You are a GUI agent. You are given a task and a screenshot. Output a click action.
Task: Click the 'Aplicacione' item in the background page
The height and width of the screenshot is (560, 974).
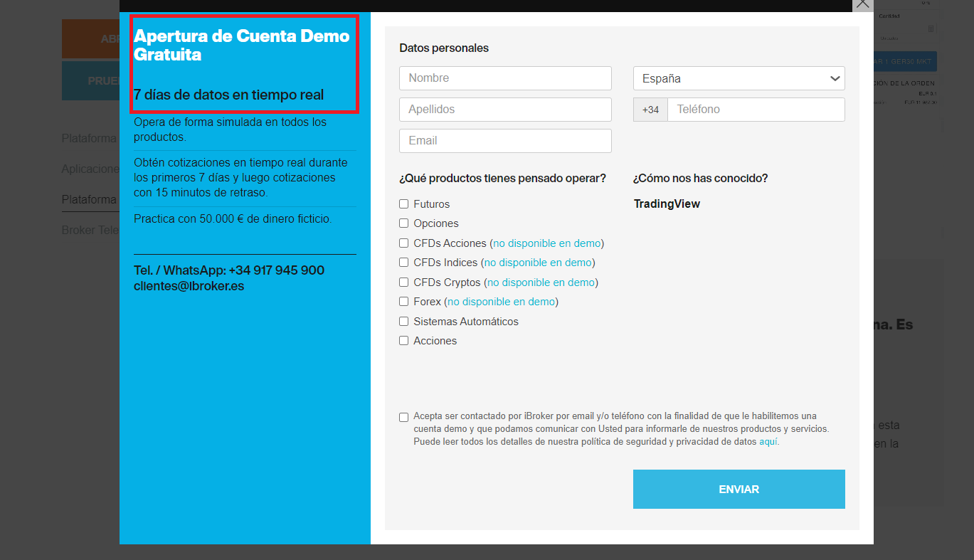click(x=90, y=169)
